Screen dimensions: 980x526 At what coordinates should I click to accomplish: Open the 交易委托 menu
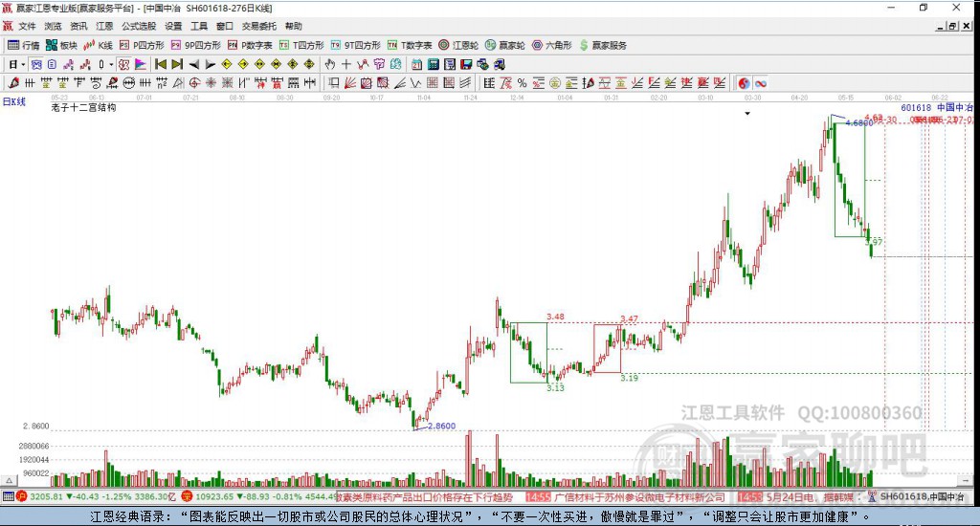[258, 26]
